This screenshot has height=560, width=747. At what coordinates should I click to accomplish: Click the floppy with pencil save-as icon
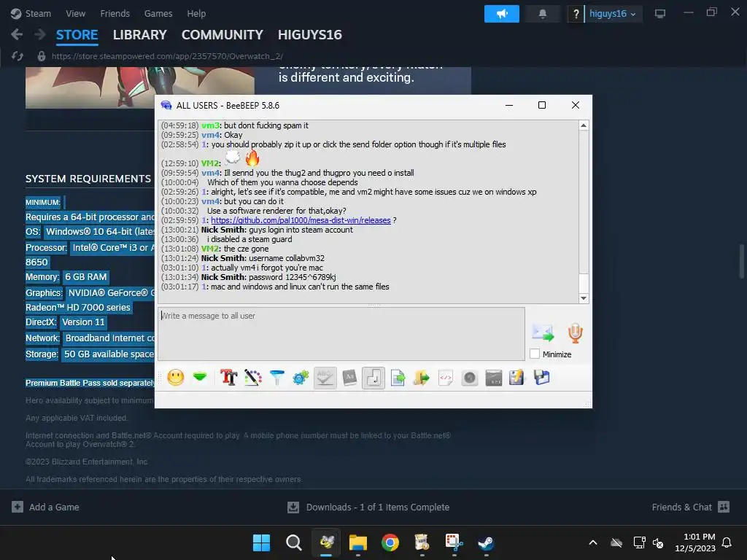517,378
